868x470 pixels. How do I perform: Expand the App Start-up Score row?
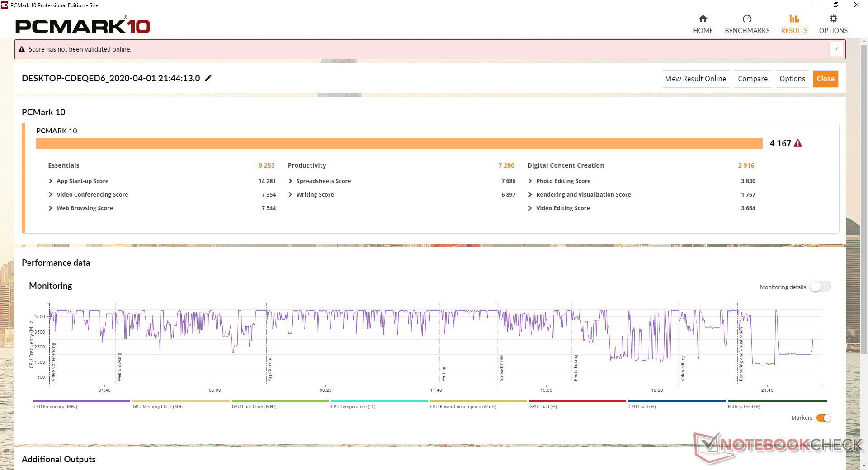[51, 181]
